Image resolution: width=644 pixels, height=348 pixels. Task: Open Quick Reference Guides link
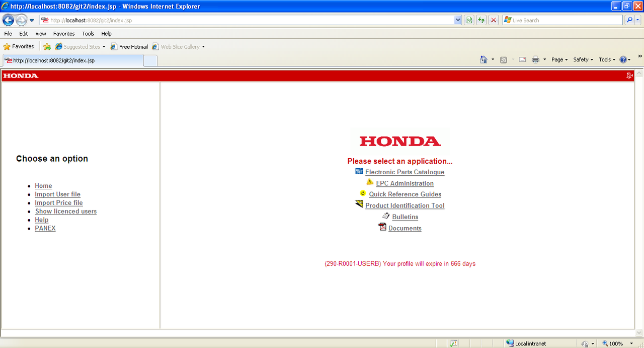[405, 194]
